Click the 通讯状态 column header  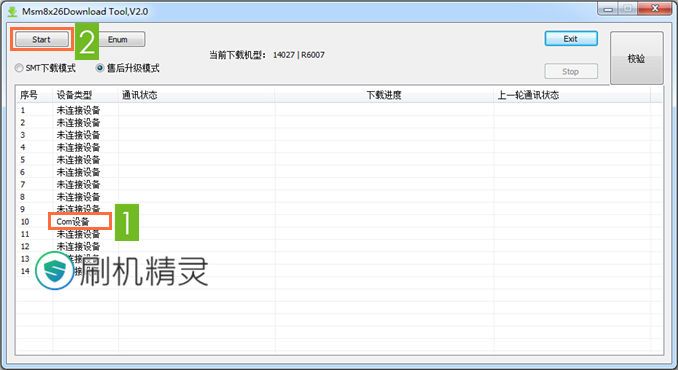196,95
